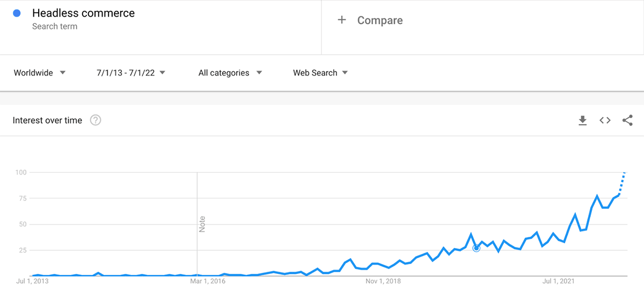The height and width of the screenshot is (298, 644).
Task: Edit the Headless commerce search term
Action: 83,13
